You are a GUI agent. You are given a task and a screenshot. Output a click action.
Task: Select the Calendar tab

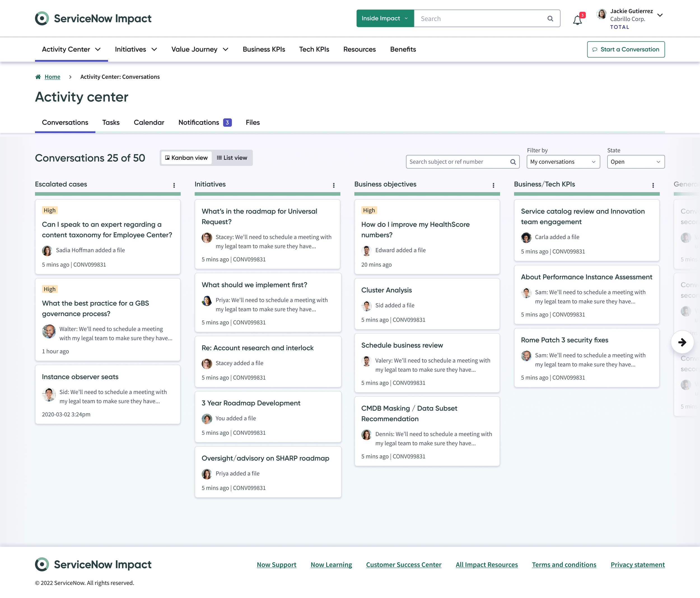point(149,122)
